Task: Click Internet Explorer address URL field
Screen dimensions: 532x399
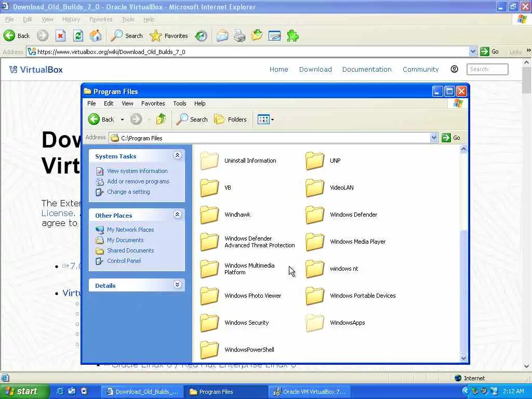Action: coord(248,51)
